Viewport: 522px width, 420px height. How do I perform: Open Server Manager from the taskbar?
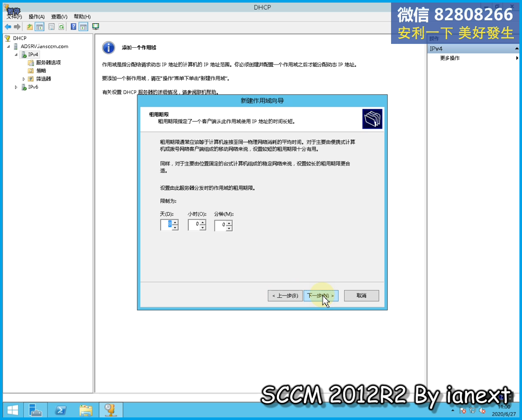(35, 410)
